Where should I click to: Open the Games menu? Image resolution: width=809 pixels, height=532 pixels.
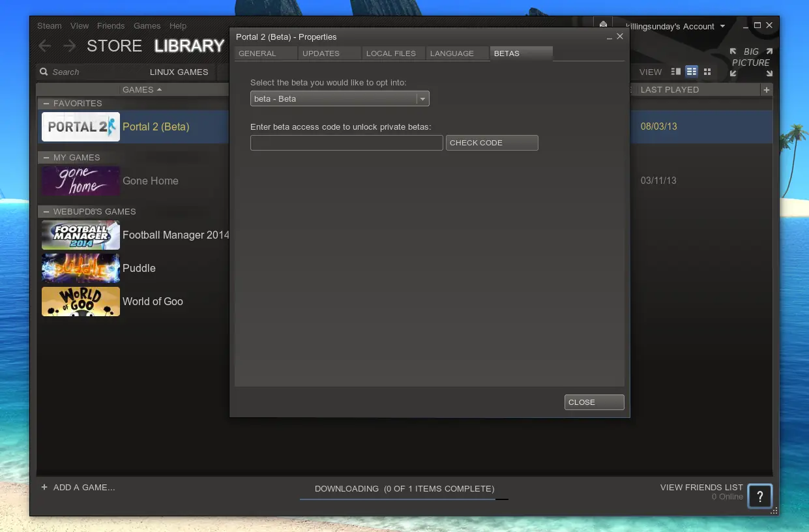tap(147, 26)
